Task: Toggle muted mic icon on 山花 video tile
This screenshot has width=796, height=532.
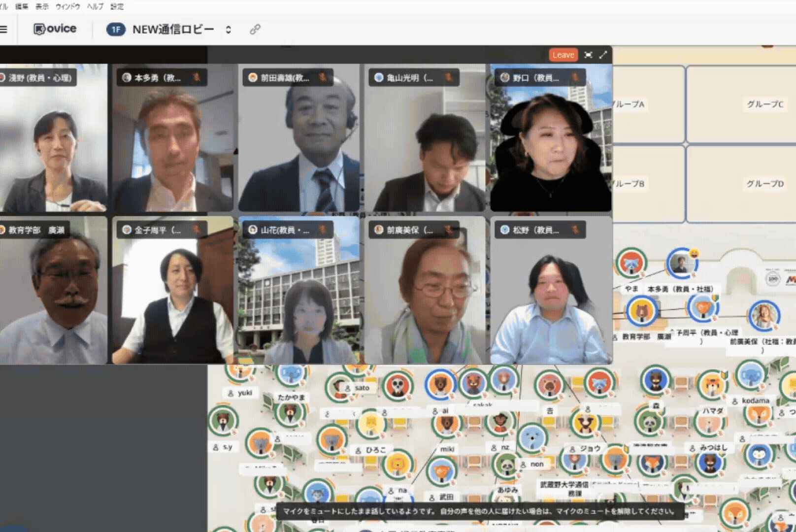Action: point(322,230)
